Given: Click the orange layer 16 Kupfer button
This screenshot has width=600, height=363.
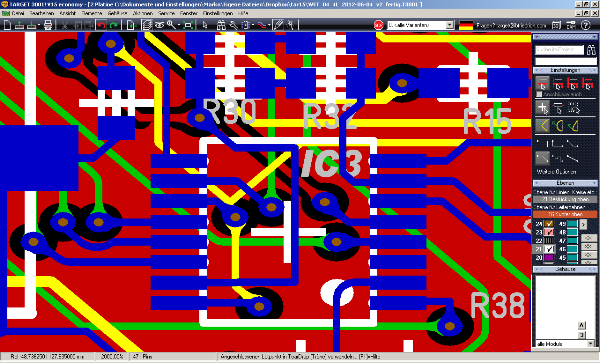Looking at the screenshot, I should click(565, 214).
